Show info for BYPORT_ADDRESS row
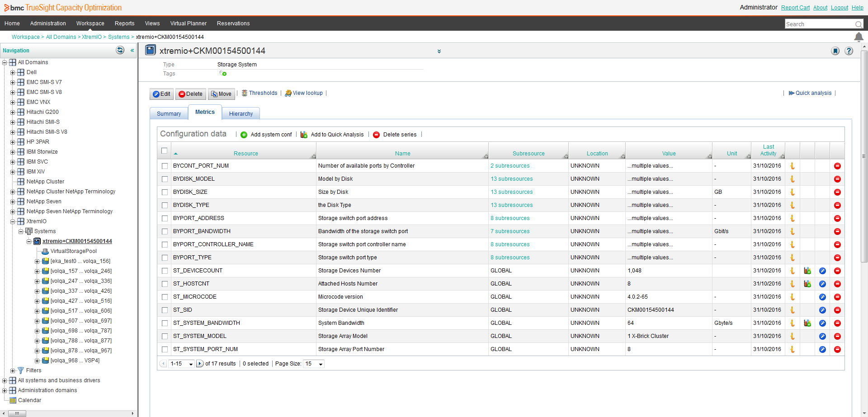This screenshot has height=417, width=868. (793, 219)
